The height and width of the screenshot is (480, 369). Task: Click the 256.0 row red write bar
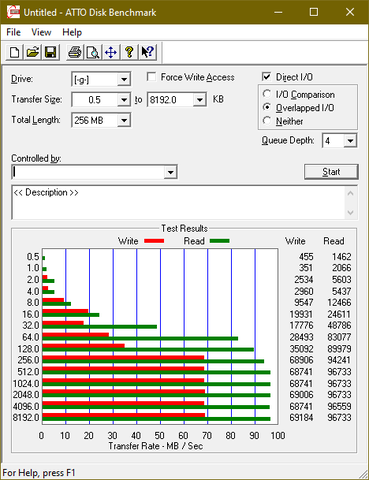click(123, 358)
